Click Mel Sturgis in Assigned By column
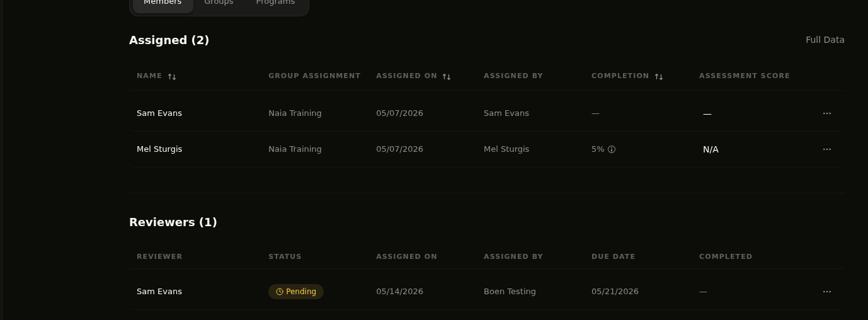The width and height of the screenshot is (868, 320). click(x=506, y=149)
